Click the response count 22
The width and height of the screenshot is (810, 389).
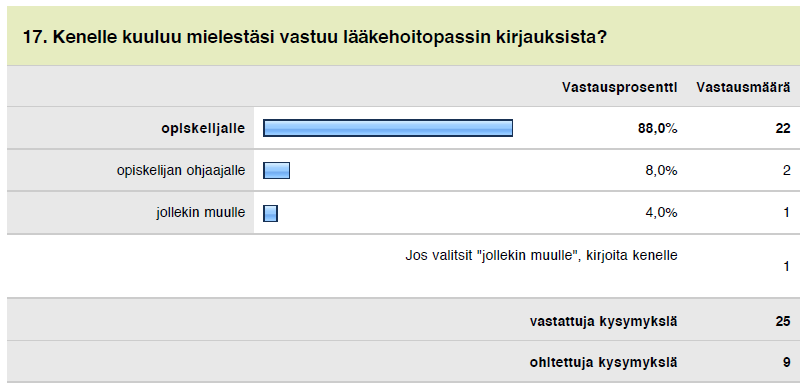coord(783,129)
